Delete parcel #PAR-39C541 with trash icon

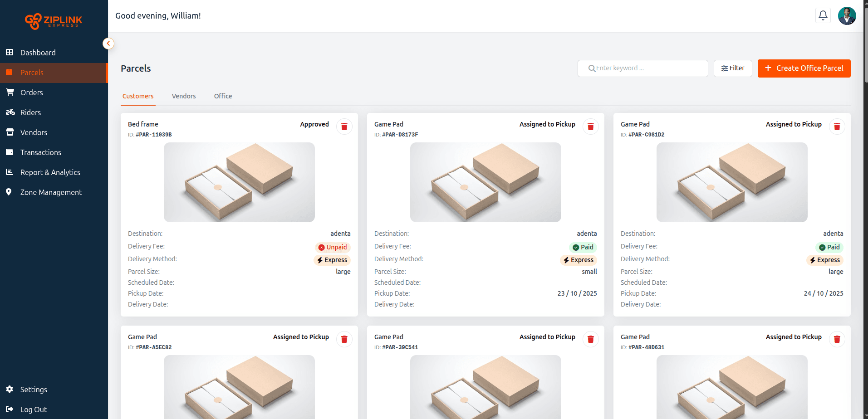tap(591, 339)
